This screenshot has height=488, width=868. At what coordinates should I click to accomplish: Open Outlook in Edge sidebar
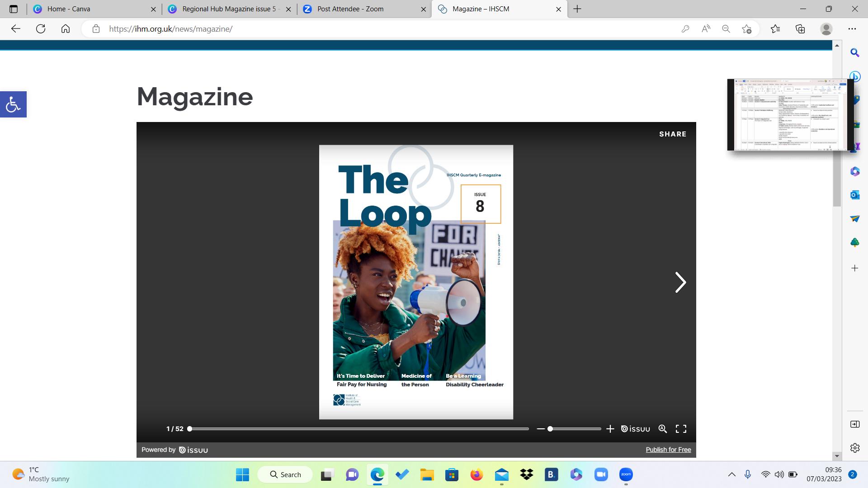[854, 195]
